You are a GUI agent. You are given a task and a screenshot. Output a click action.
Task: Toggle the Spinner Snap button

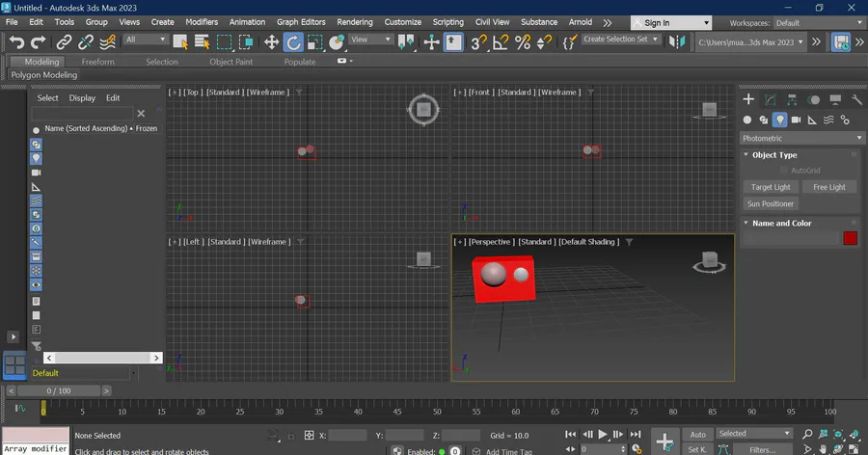pos(544,42)
